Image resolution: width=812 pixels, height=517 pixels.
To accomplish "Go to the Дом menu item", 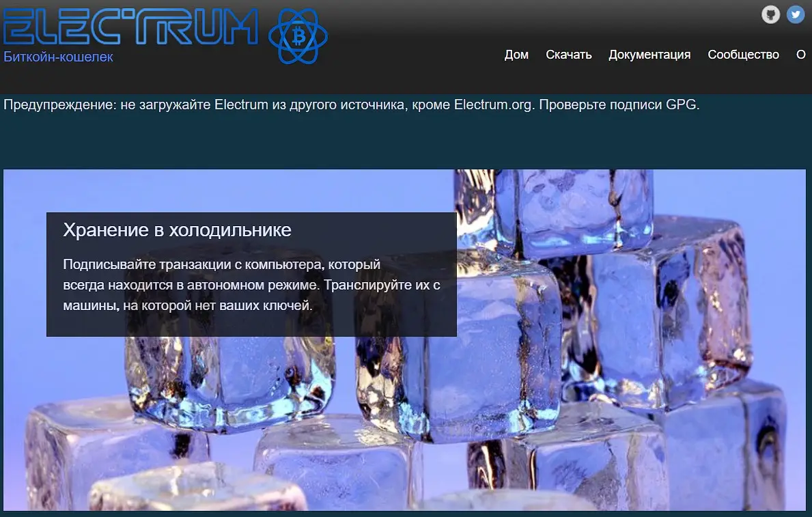I will 516,55.
